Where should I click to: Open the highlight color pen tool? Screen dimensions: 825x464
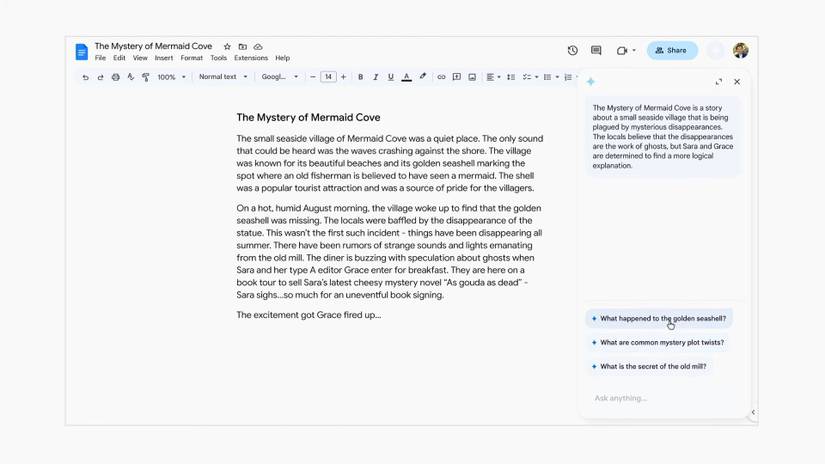click(422, 77)
